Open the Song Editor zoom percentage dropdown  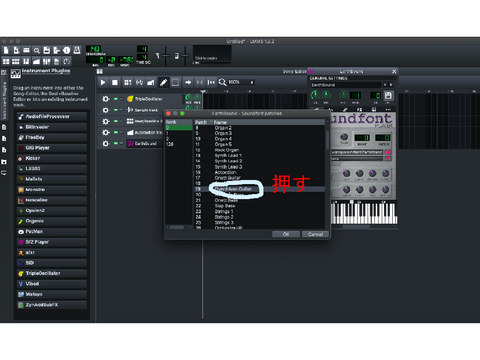click(x=241, y=82)
